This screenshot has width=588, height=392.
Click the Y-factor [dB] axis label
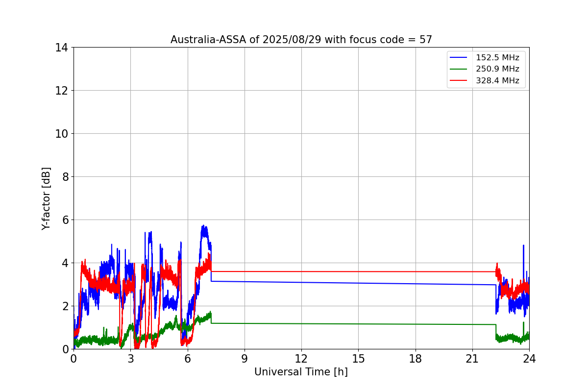tap(46, 198)
